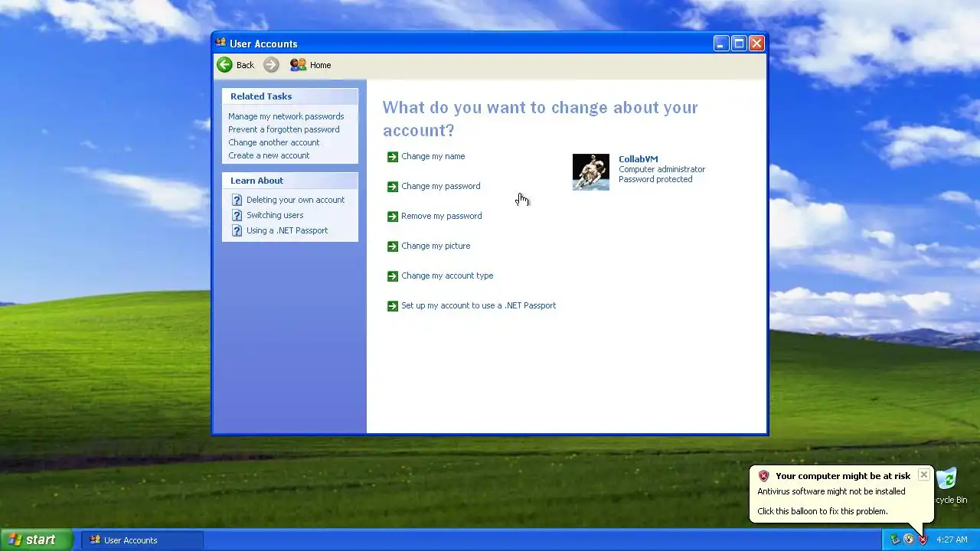Image resolution: width=980 pixels, height=551 pixels.
Task: Open Manage my network passwords
Action: coord(286,116)
